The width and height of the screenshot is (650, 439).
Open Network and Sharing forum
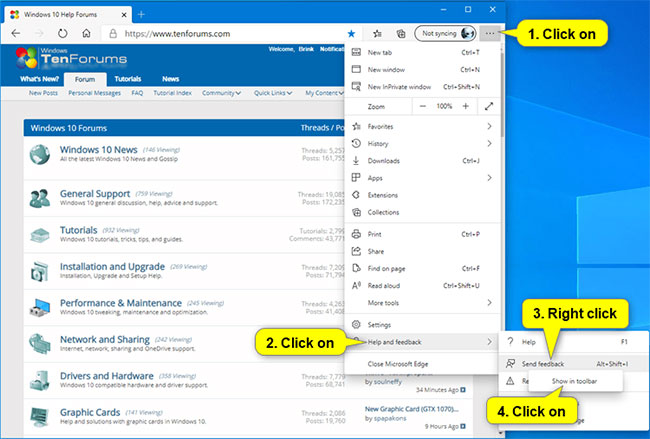click(105, 340)
